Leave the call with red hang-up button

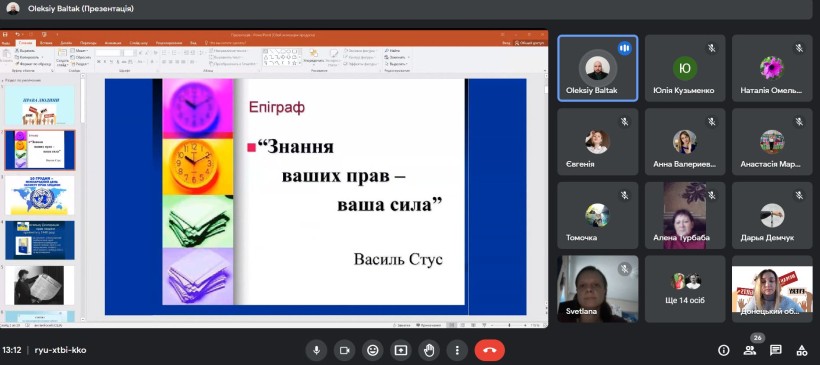[489, 350]
